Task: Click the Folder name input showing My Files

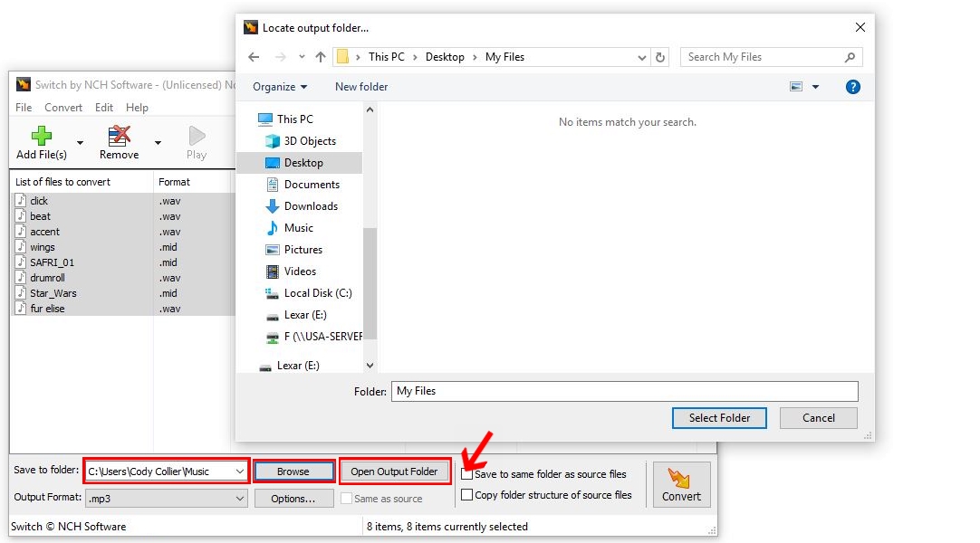Action: click(625, 391)
